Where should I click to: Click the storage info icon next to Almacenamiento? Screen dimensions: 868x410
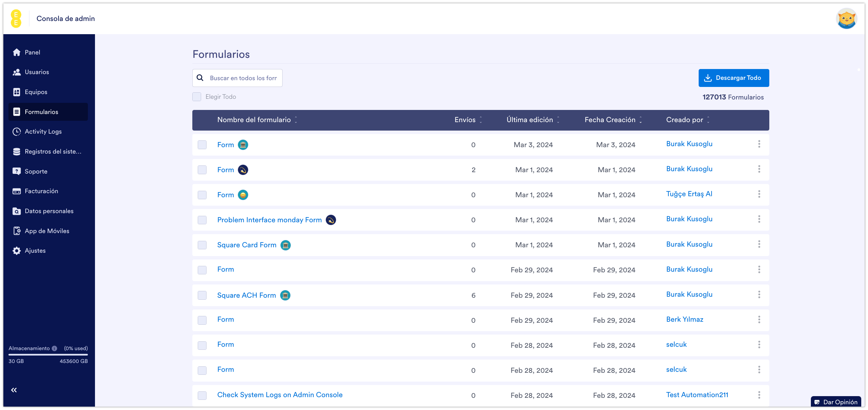click(54, 348)
